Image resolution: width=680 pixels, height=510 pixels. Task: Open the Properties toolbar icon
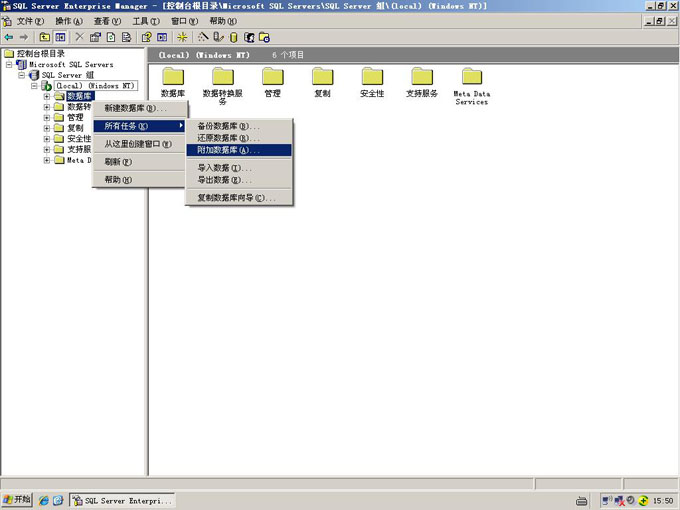(x=95, y=37)
